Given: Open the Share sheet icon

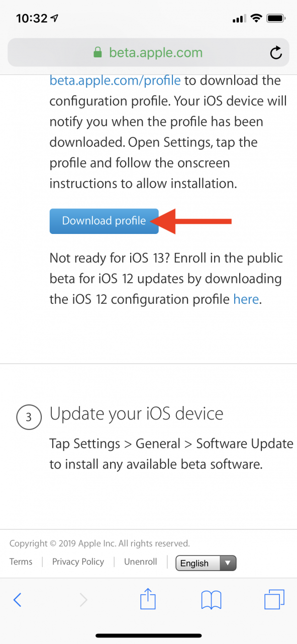Looking at the screenshot, I should pos(148,599).
